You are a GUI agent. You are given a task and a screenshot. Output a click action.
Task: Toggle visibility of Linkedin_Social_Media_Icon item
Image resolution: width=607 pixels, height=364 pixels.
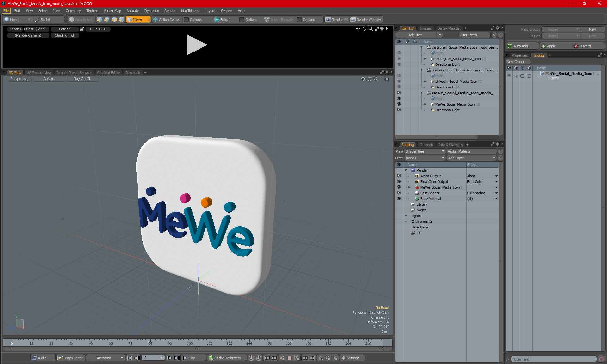point(399,82)
